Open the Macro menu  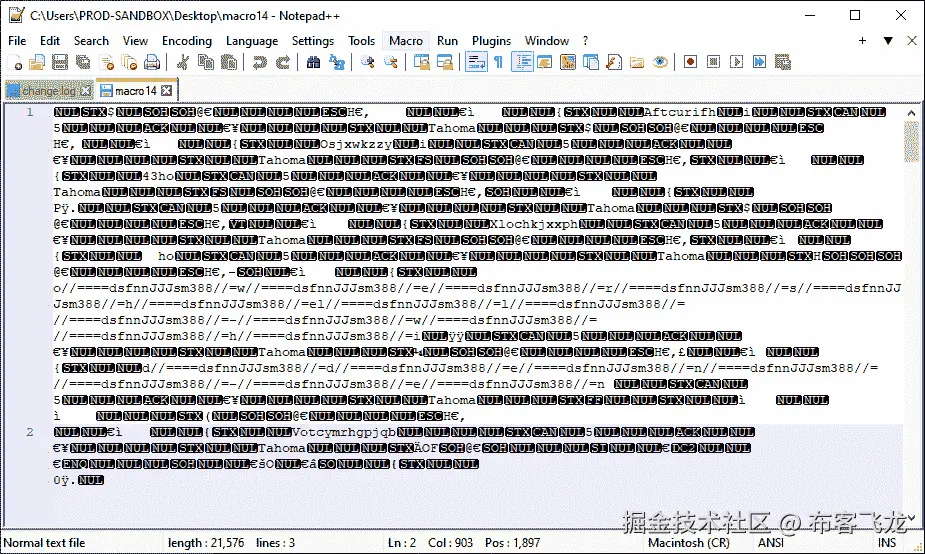tap(406, 41)
